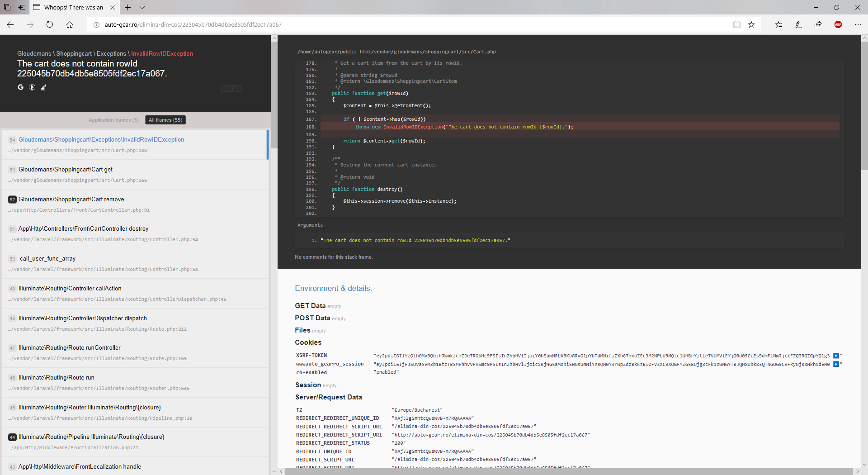Click the horizontal scrollbar under details panel
Screen dimensions: 868x475
coord(570,471)
